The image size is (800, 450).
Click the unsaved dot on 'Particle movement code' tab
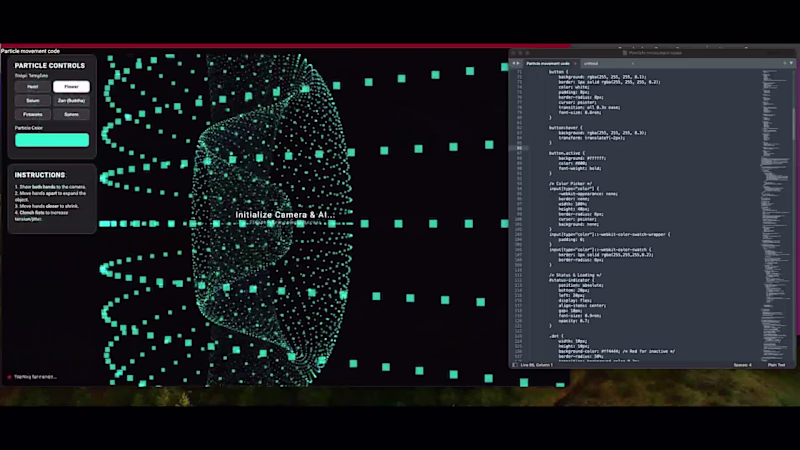(575, 63)
